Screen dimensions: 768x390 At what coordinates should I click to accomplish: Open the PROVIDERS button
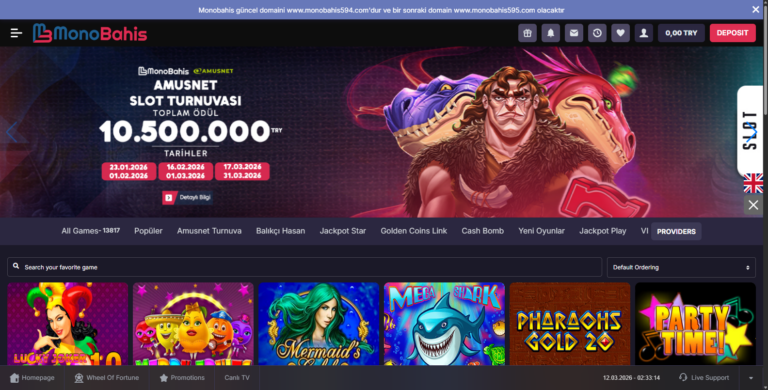pyautogui.click(x=676, y=231)
